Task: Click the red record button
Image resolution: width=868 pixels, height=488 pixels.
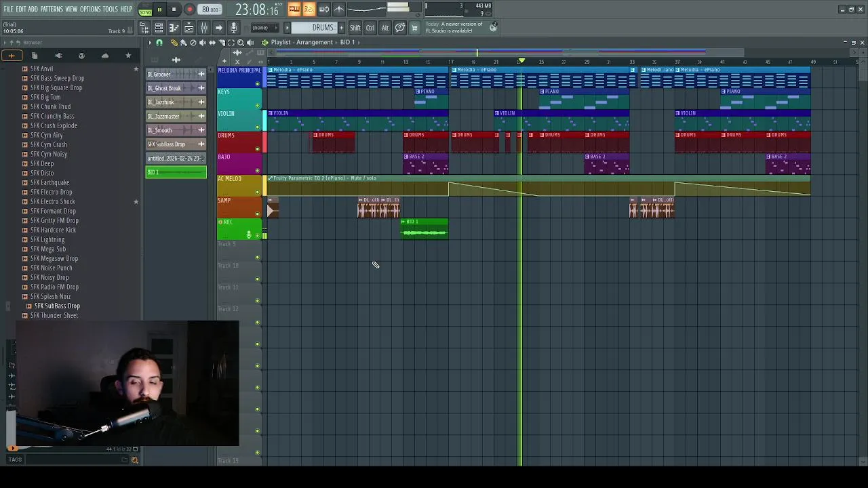Action: [189, 10]
